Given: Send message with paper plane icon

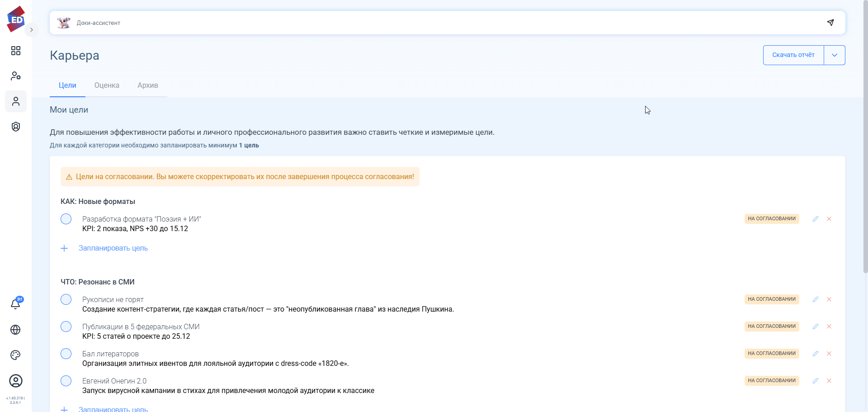Looking at the screenshot, I should coord(830,23).
